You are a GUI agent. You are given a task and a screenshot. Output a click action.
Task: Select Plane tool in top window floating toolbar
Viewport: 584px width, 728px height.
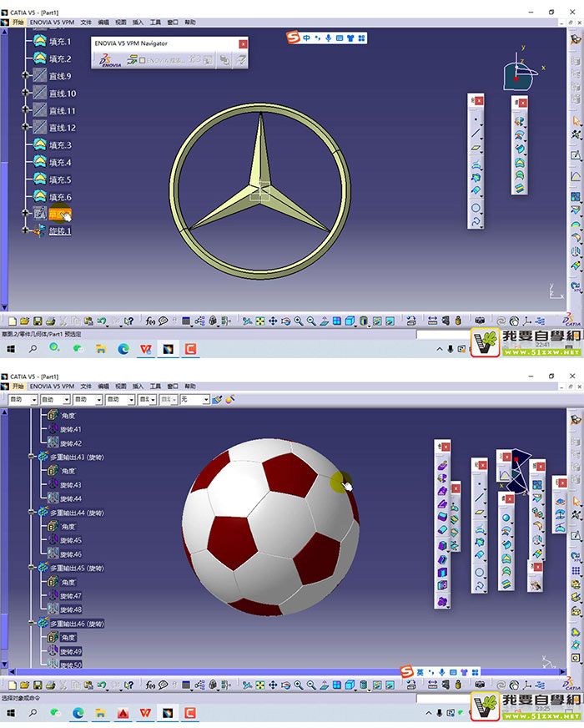[x=476, y=148]
